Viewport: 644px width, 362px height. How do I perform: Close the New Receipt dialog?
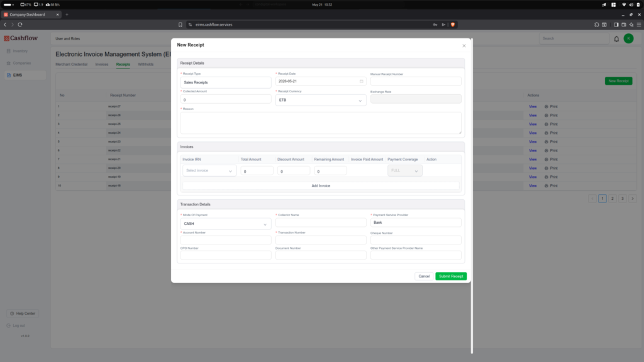[x=464, y=45]
